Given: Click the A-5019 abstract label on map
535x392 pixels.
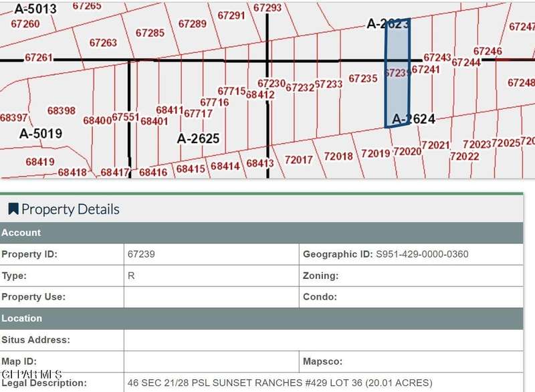Looking at the screenshot, I should click(40, 134).
